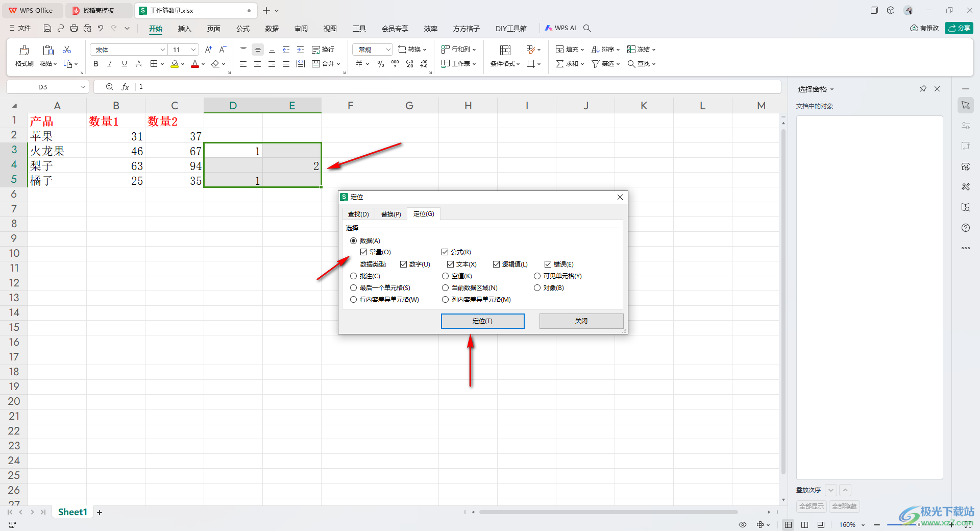Click the Paste clipboard icon
Viewport: 980px width, 531px height.
pos(48,50)
